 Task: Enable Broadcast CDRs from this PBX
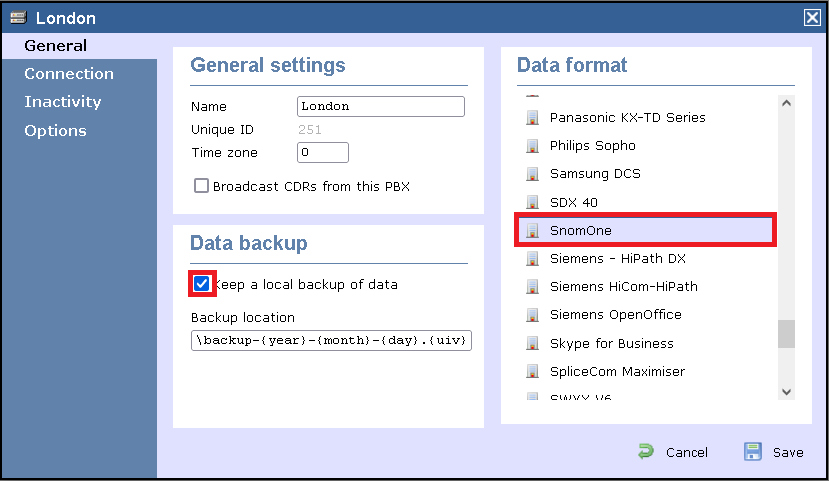pyautogui.click(x=202, y=186)
